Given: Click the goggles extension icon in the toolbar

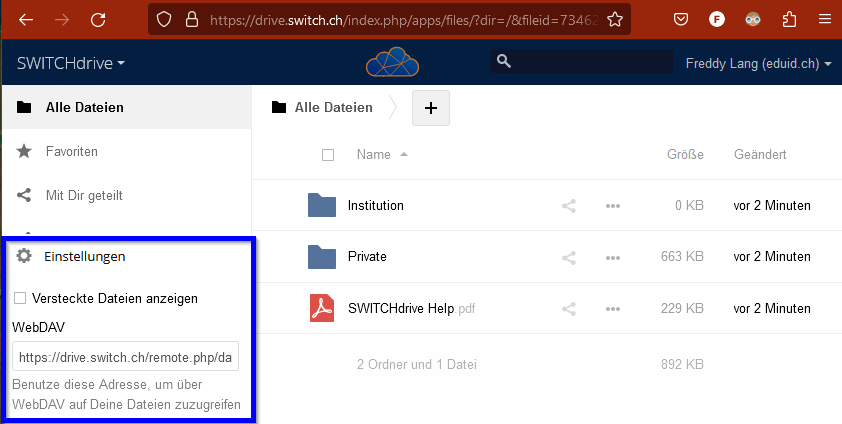Looking at the screenshot, I should (x=753, y=20).
